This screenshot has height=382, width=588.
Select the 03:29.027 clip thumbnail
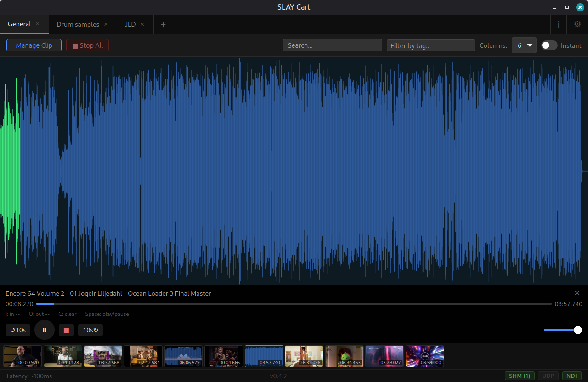point(384,356)
